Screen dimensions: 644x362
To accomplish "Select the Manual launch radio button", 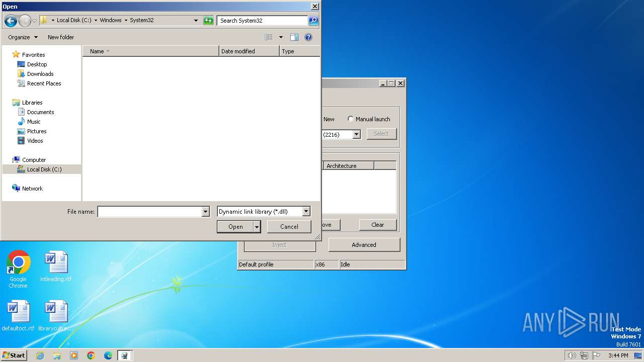I will pyautogui.click(x=351, y=119).
